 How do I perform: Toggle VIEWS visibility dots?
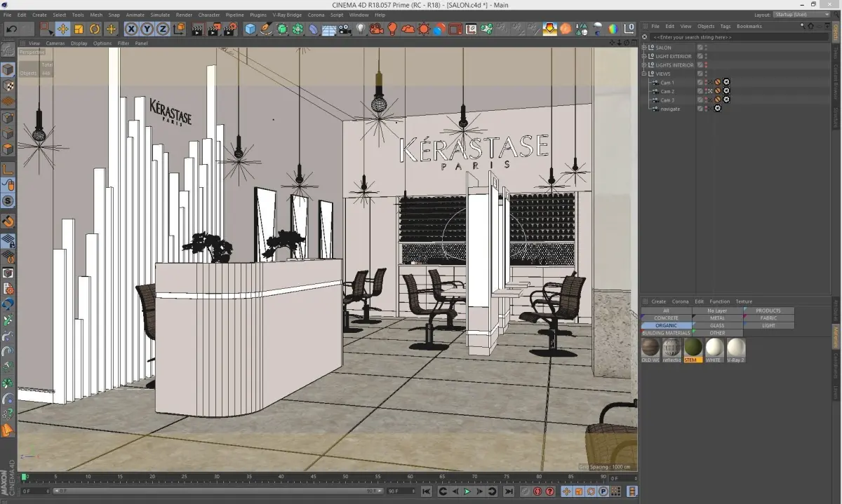(707, 74)
